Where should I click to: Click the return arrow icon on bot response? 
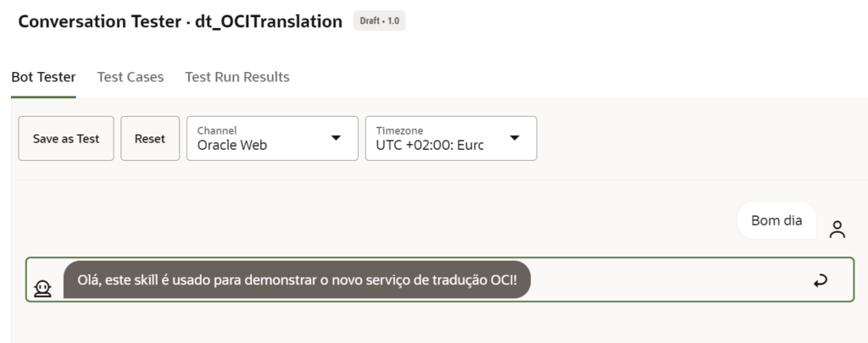[820, 281]
